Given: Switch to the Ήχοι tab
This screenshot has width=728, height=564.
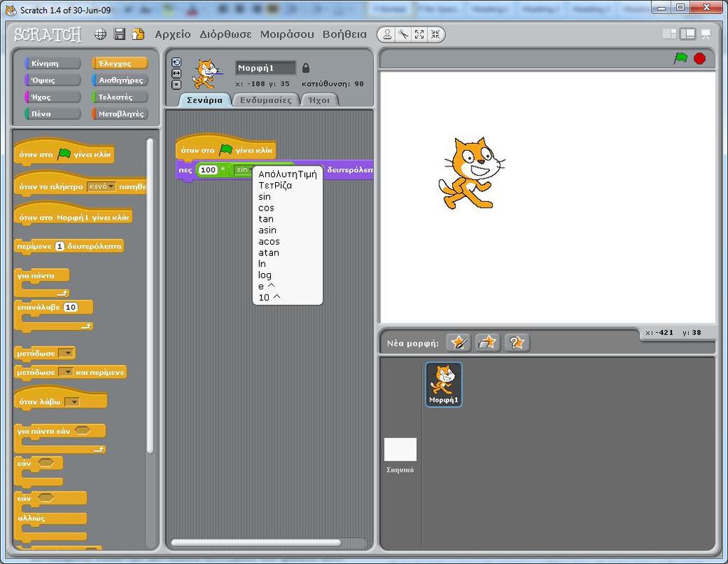Looking at the screenshot, I should 319,100.
